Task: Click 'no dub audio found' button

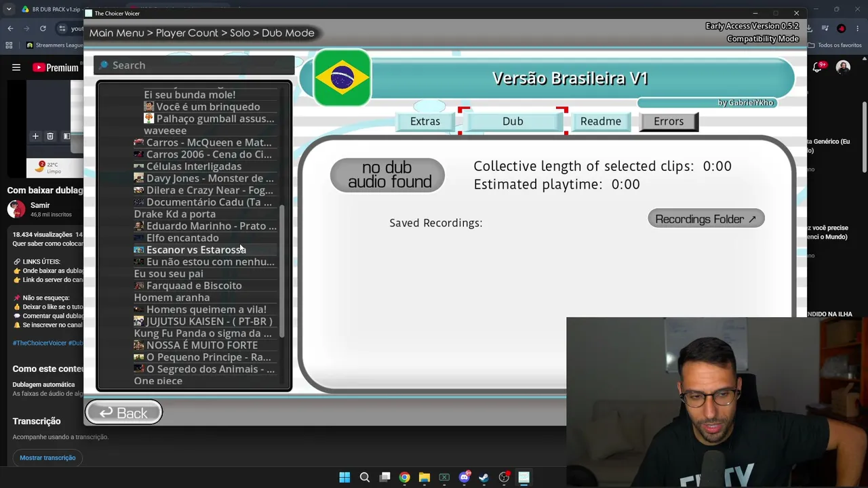Action: pyautogui.click(x=387, y=175)
